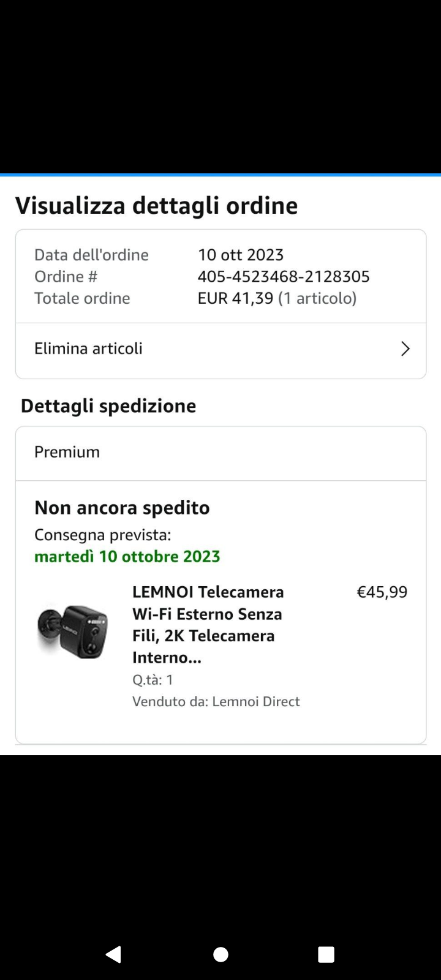This screenshot has width=441, height=980.
Task: Tap the EUR 41,39 order total
Action: click(x=236, y=298)
